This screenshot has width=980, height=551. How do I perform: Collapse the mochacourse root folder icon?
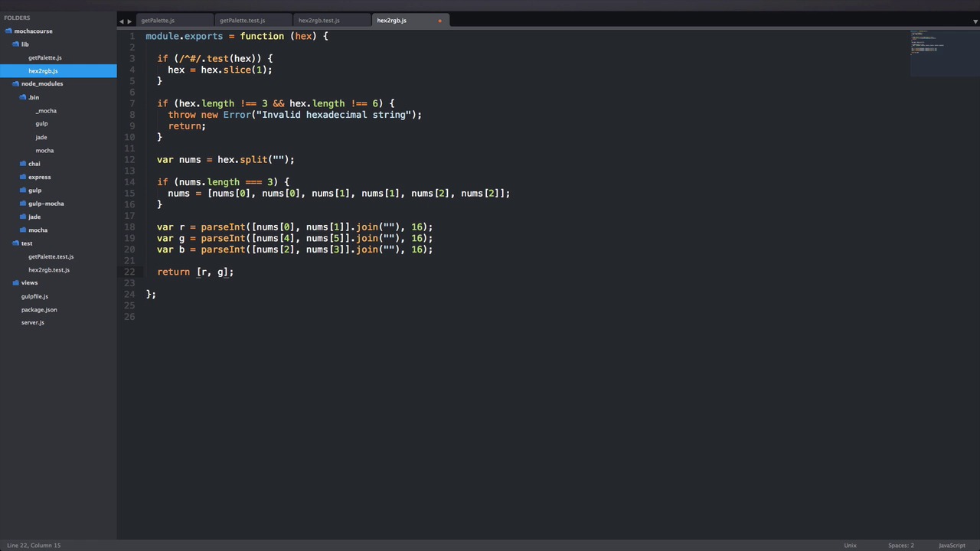point(8,31)
